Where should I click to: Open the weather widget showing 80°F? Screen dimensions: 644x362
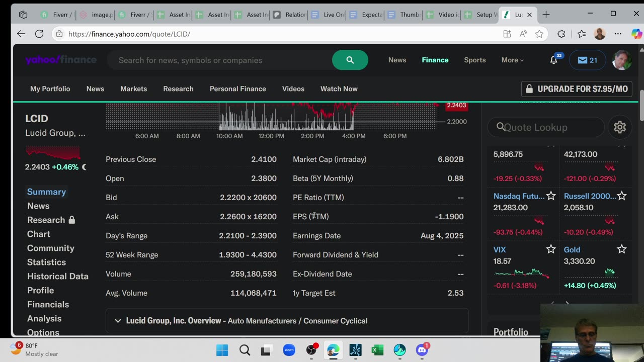[34, 349]
